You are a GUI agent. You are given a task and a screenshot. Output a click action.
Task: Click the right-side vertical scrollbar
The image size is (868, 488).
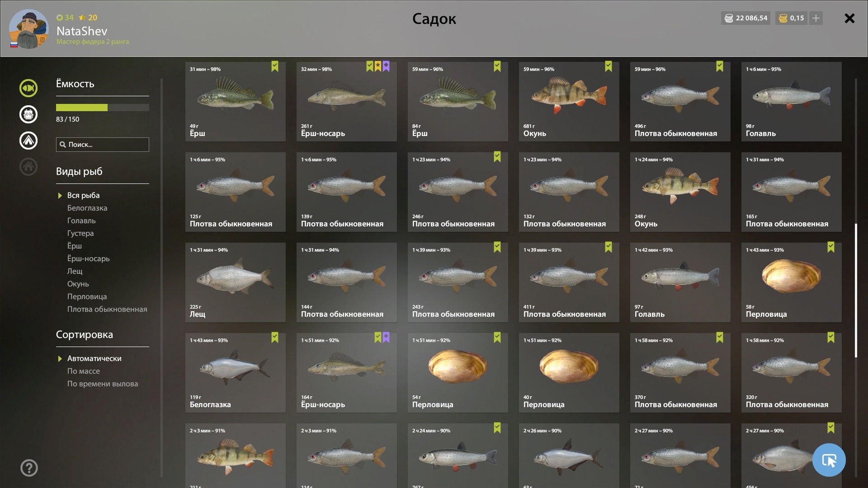click(856, 290)
